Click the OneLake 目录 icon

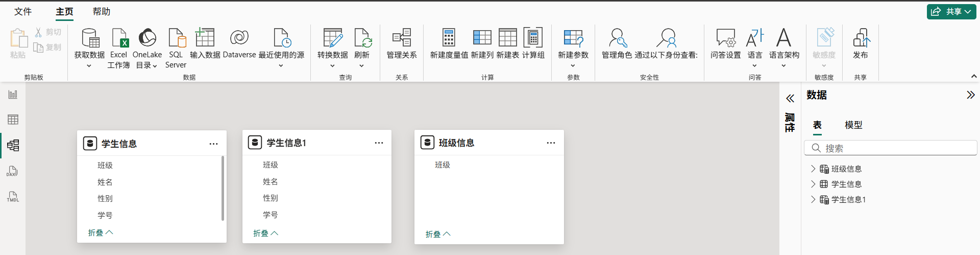click(x=148, y=38)
